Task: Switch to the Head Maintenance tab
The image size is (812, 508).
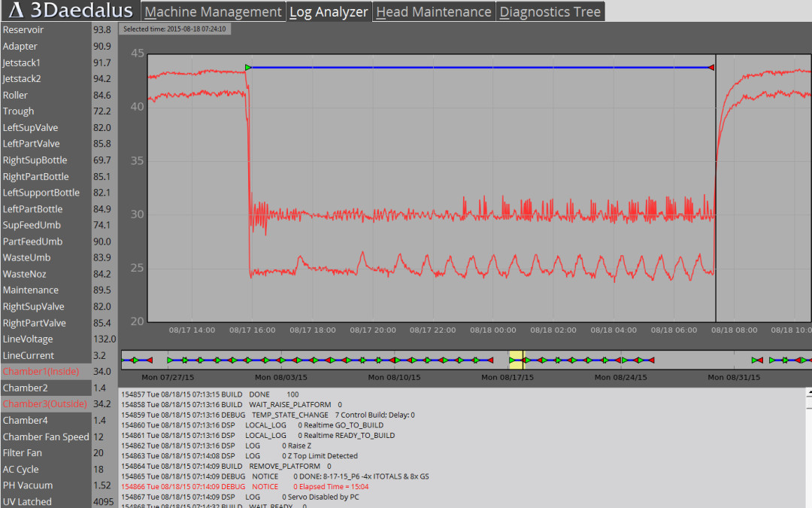Action: click(434, 12)
